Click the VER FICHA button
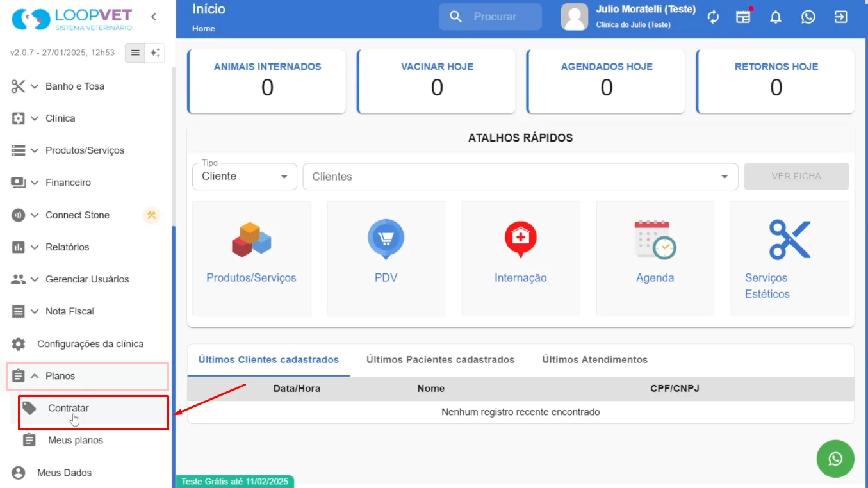 [x=796, y=176]
